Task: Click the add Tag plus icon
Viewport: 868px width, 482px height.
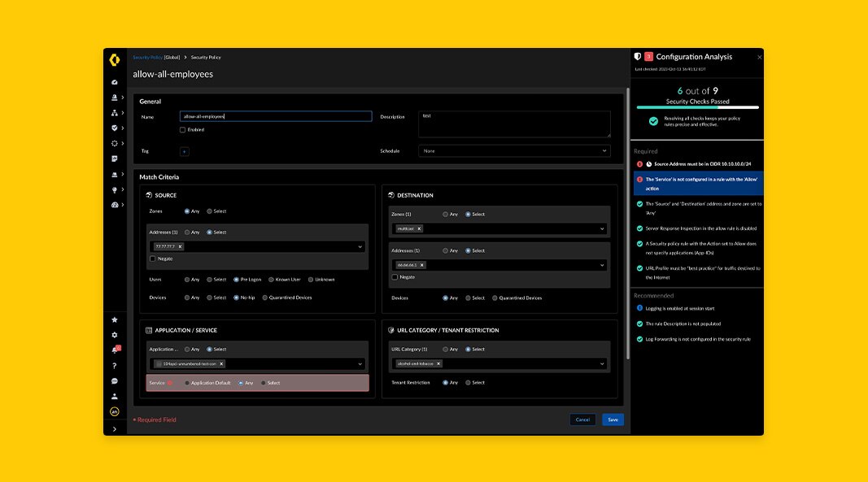Action: pyautogui.click(x=184, y=151)
